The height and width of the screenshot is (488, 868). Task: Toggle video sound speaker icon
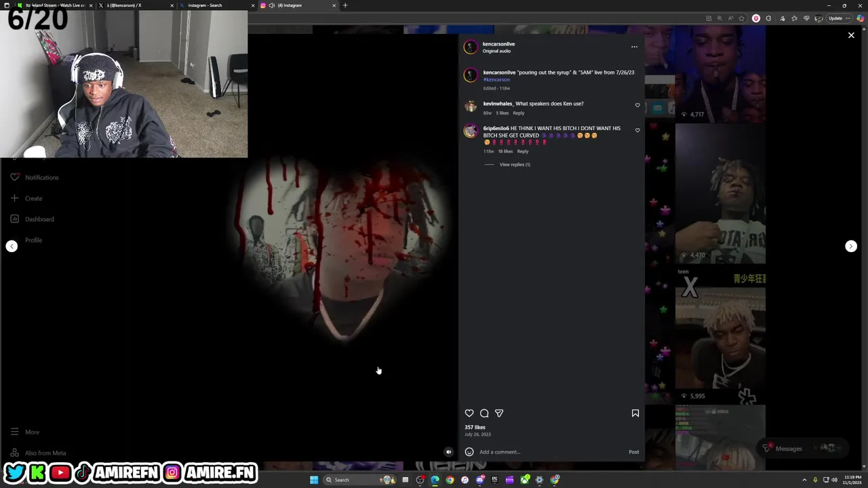[x=448, y=452]
